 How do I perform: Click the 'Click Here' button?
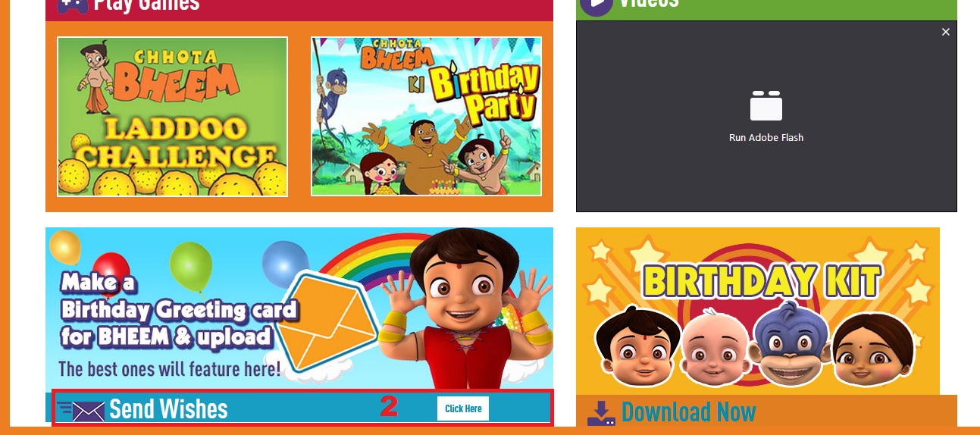(463, 408)
